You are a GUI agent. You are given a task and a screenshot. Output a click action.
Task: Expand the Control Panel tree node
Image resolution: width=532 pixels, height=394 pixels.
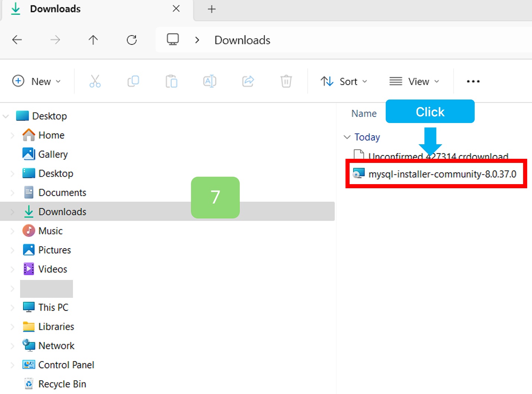pos(12,365)
